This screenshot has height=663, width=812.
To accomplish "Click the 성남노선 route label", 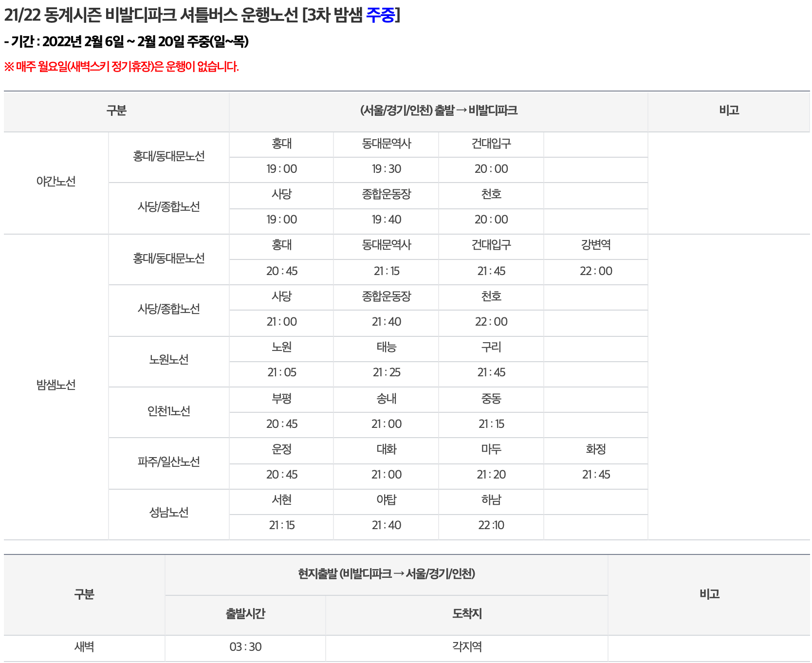I will pyautogui.click(x=168, y=512).
